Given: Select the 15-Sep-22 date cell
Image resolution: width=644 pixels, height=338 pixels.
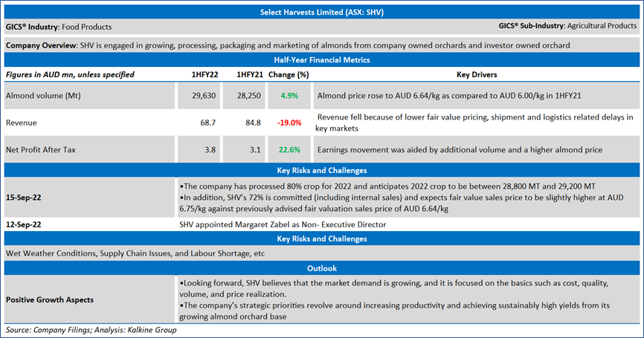Looking at the screenshot, I should [23, 198].
